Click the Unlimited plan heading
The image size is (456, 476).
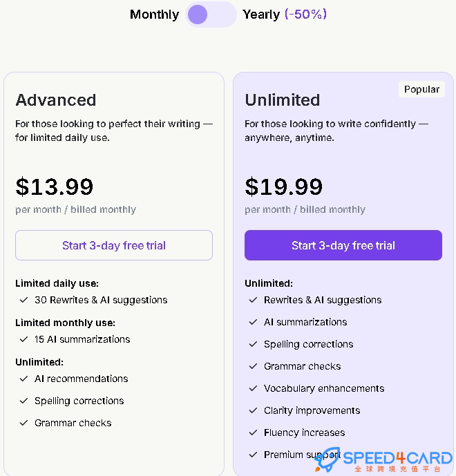[x=283, y=100]
